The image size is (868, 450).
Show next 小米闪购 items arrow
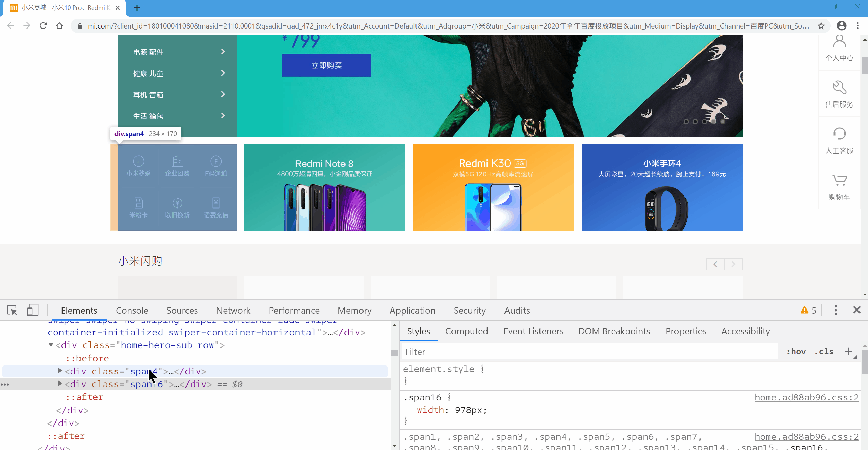coord(733,264)
